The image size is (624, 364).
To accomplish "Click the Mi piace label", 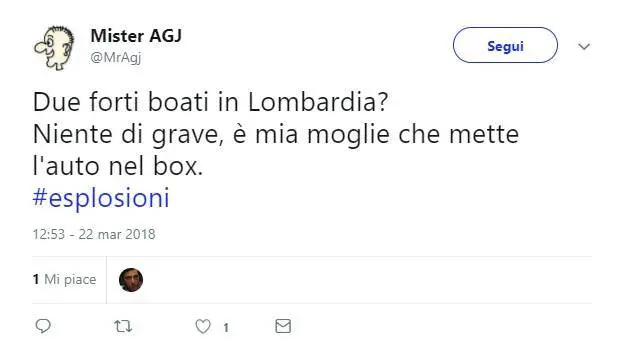I will (70, 279).
